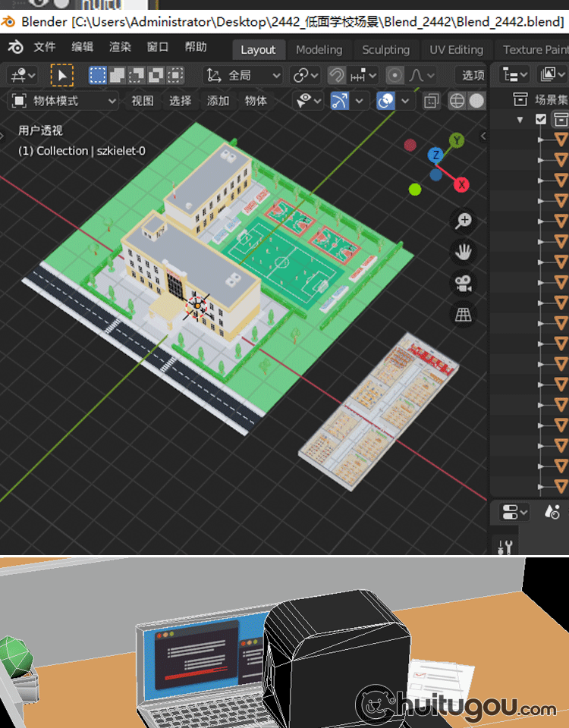569x728 pixels.
Task: Toggle viewport gizmos display
Action: pos(340,101)
